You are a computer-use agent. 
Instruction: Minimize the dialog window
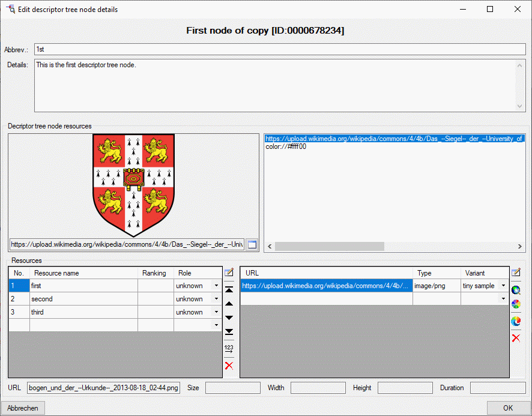click(x=463, y=9)
